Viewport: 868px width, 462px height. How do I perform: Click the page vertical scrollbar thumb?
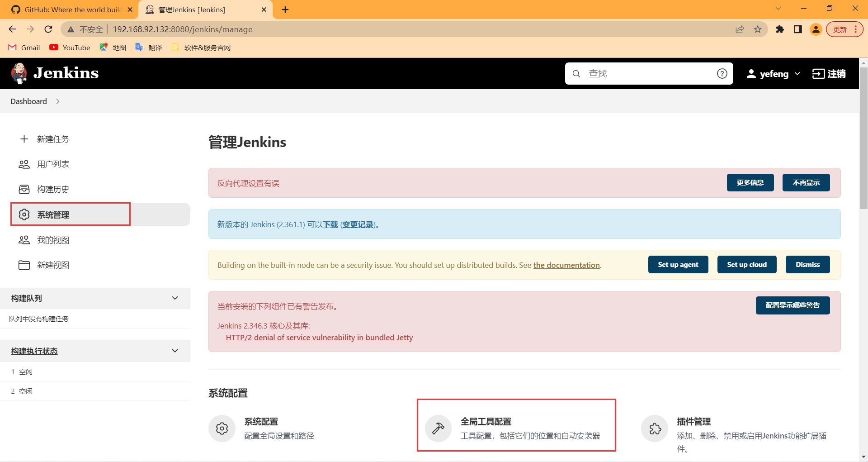point(863,138)
